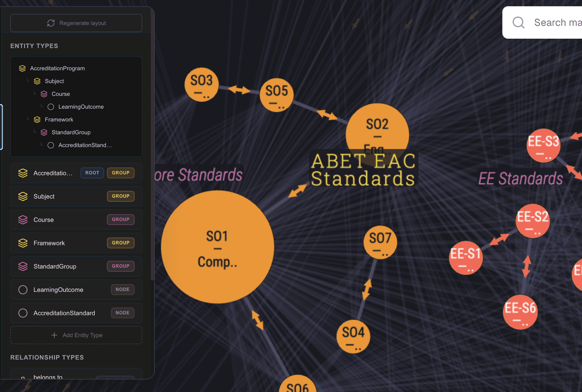
Task: Select the LearningOutcome label in the hierarchy tree
Action: tap(81, 107)
